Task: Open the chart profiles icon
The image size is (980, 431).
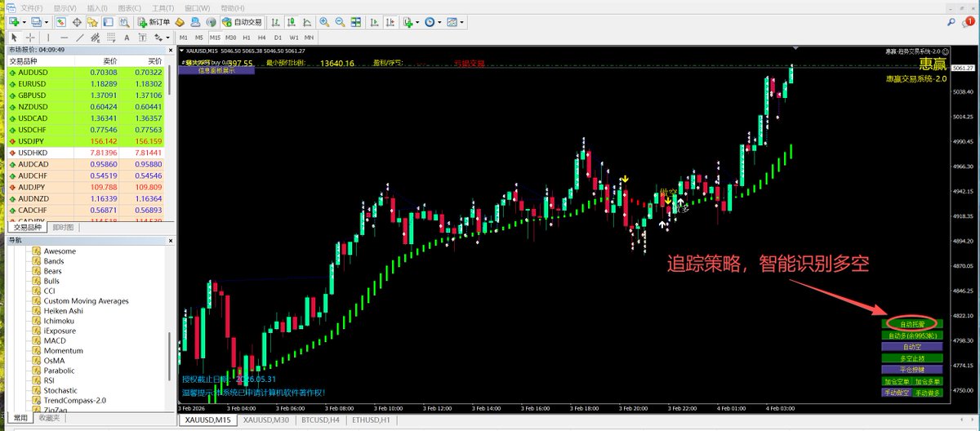Action: click(x=38, y=22)
